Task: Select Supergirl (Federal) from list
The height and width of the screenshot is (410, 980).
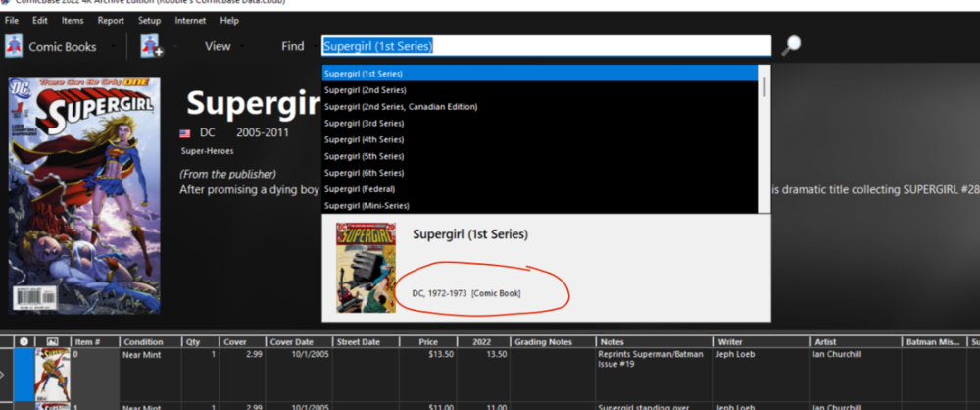Action: (x=539, y=189)
